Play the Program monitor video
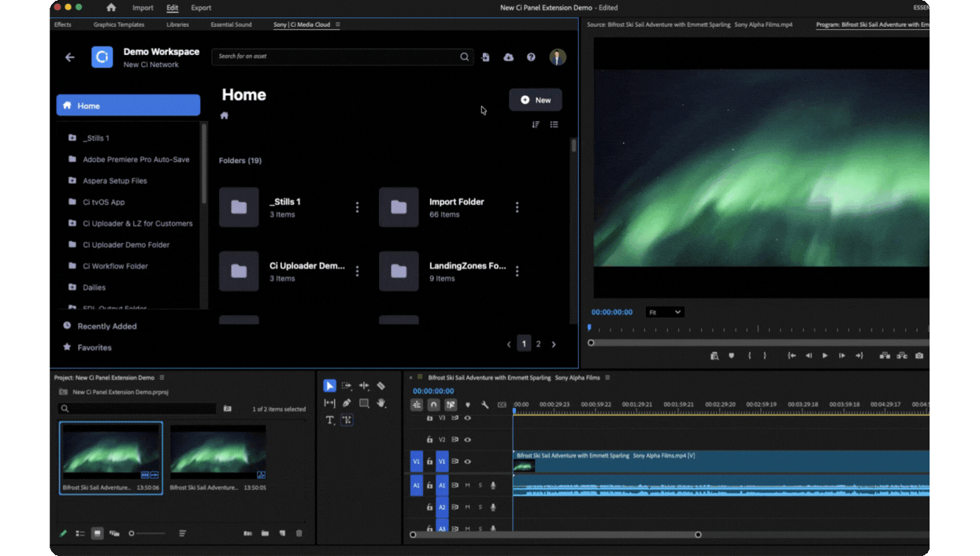 825,356
